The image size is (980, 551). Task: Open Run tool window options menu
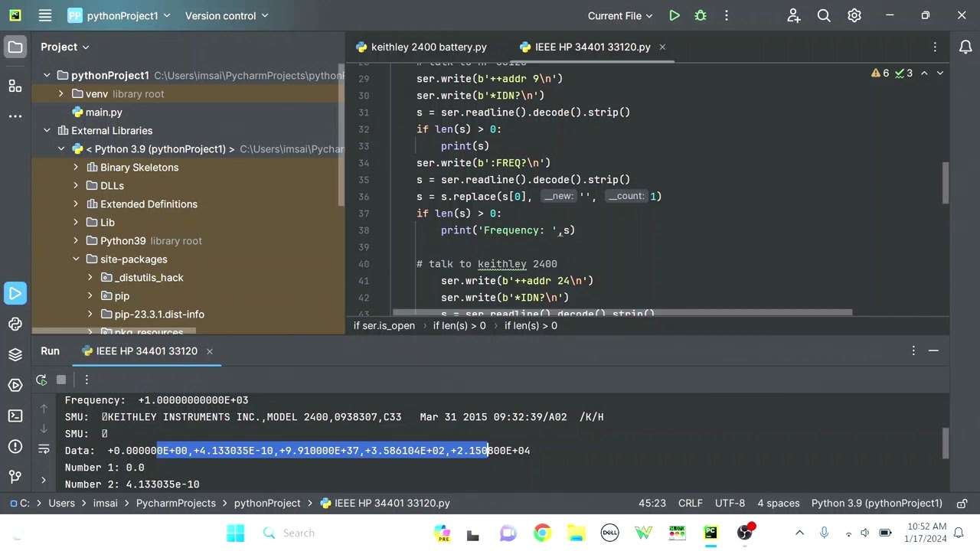(x=913, y=350)
